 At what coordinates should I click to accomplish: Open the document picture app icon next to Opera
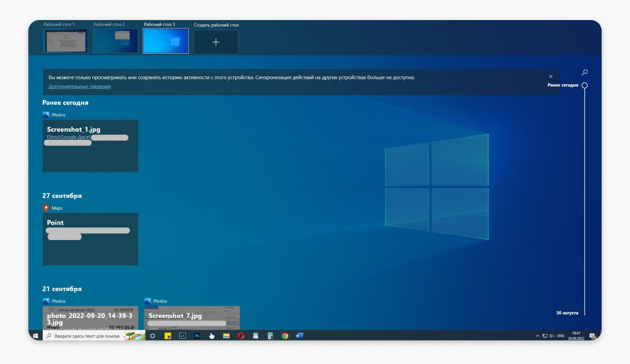click(256, 336)
